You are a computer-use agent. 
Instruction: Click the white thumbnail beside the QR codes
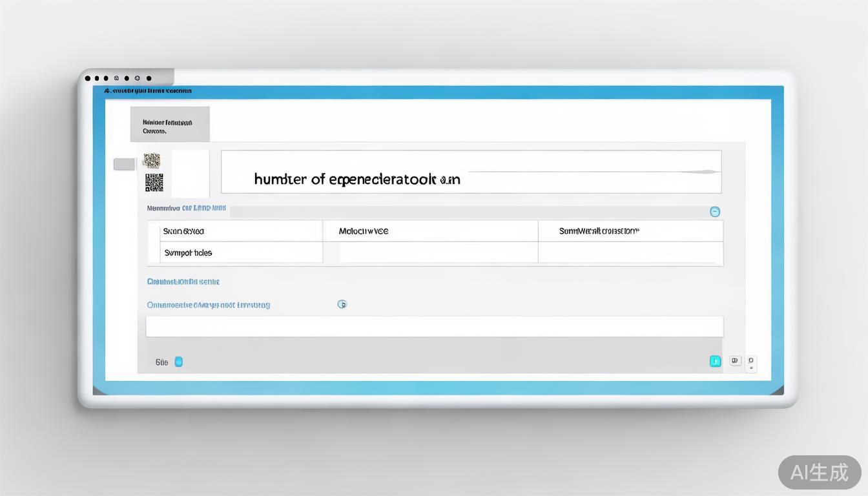click(x=190, y=174)
